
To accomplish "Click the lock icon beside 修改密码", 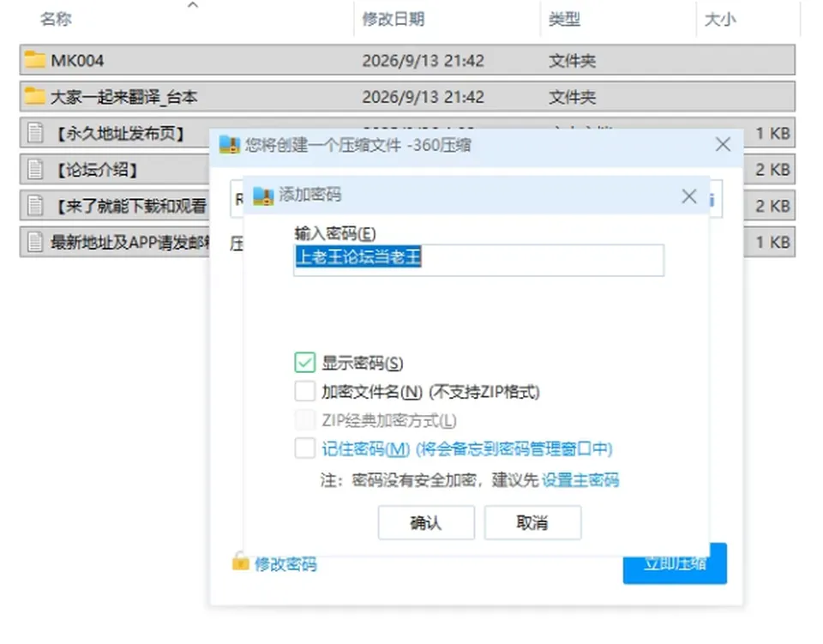I will coord(240,561).
